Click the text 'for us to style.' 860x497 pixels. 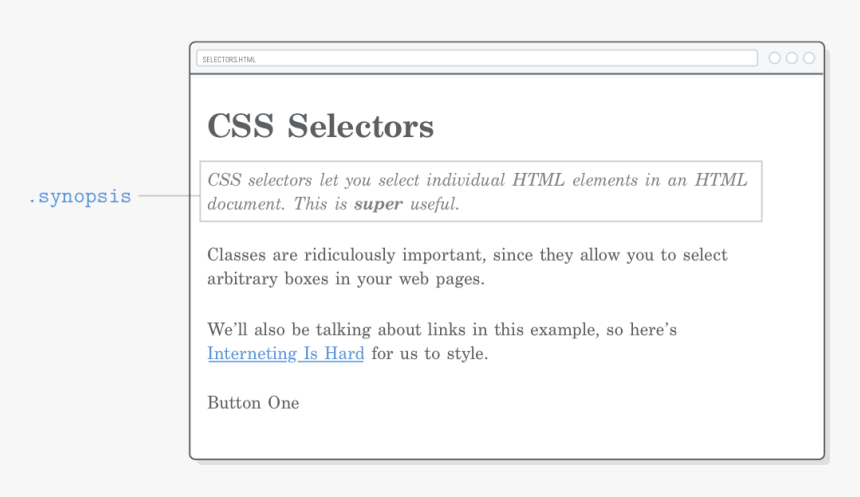click(x=429, y=353)
